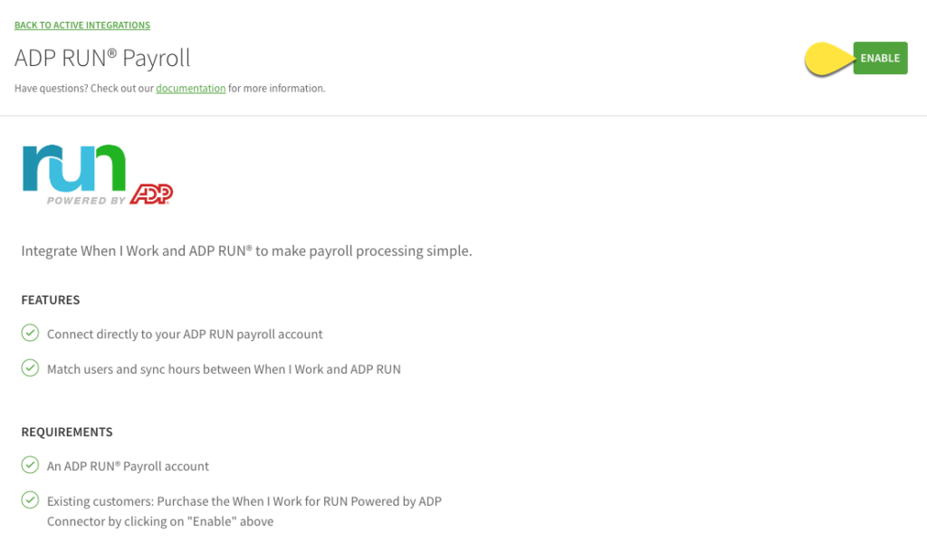This screenshot has height=560, width=927.
Task: Click the 'Match users and sync hours' feature text
Action: pyautogui.click(x=224, y=368)
